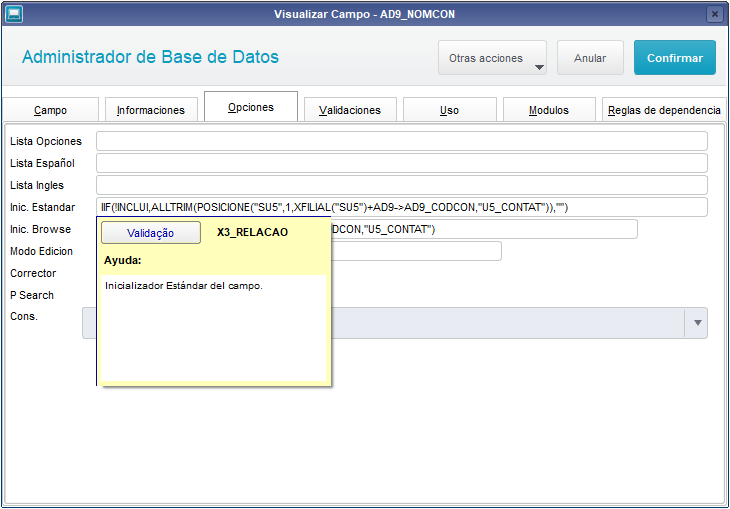
Task: Switch to Reglas de dependencia tab
Action: (664, 110)
